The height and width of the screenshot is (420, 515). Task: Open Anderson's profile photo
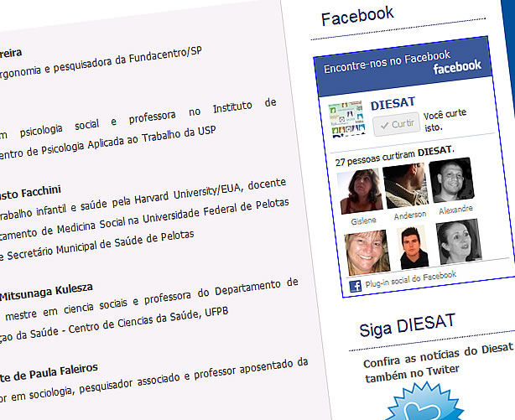click(x=406, y=185)
